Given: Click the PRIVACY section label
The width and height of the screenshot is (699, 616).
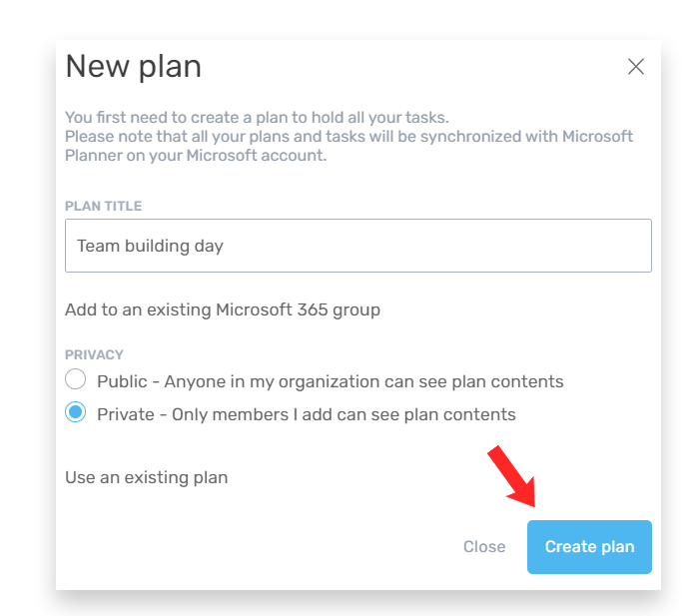Looking at the screenshot, I should tap(94, 354).
